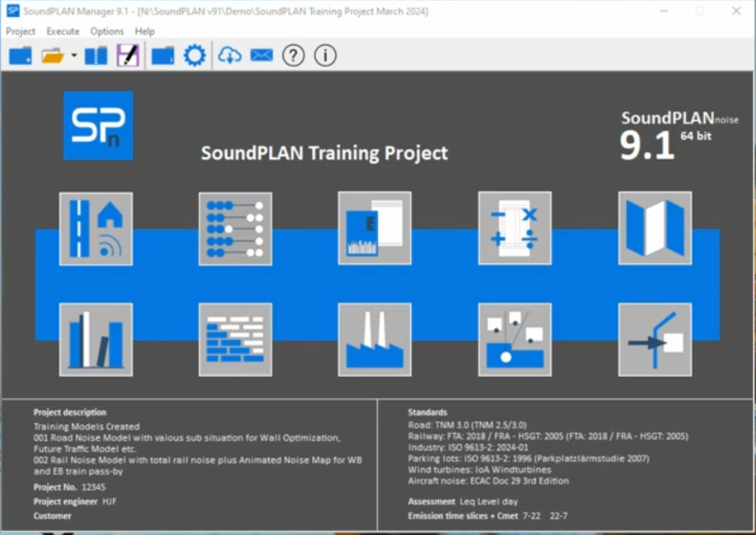Open the noise allotment parcels tile

(515, 340)
